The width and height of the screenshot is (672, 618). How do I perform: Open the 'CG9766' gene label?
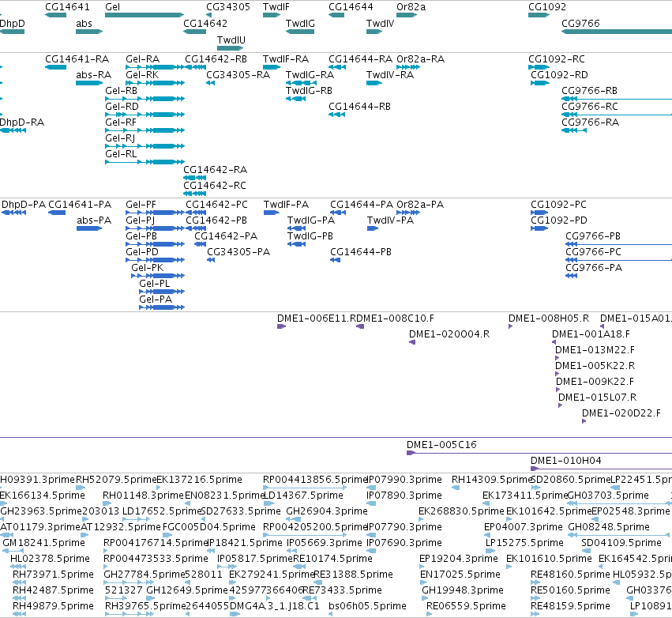tap(580, 24)
